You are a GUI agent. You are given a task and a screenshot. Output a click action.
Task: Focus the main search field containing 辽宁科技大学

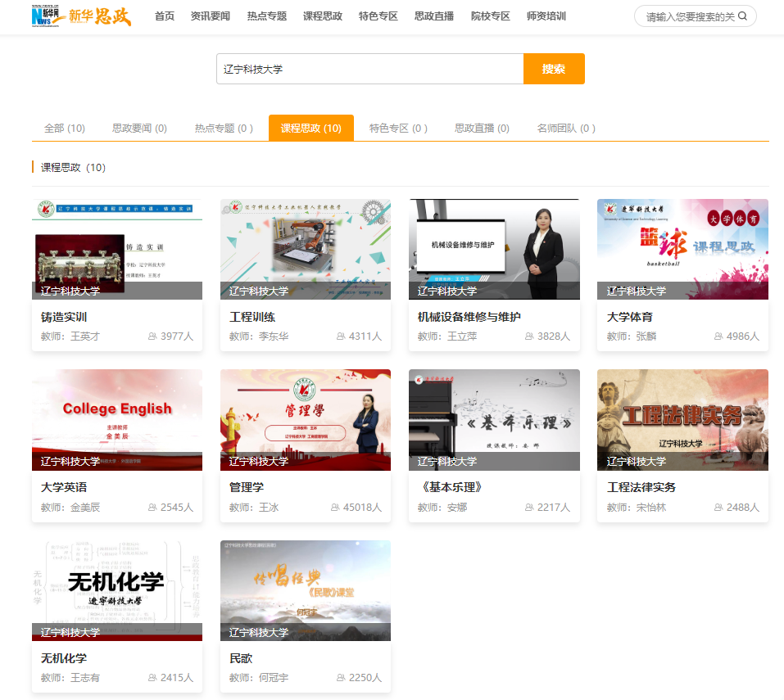pos(370,69)
